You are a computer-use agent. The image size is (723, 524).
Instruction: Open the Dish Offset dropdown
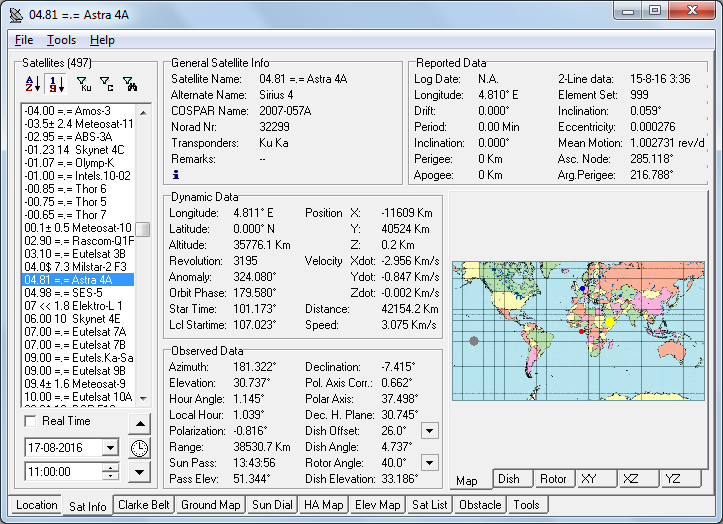coord(429,431)
